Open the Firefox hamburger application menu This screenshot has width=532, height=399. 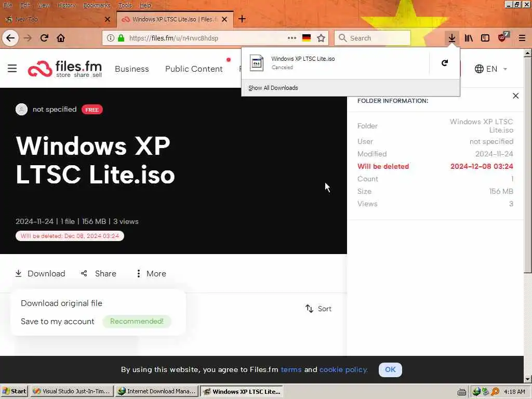click(522, 38)
